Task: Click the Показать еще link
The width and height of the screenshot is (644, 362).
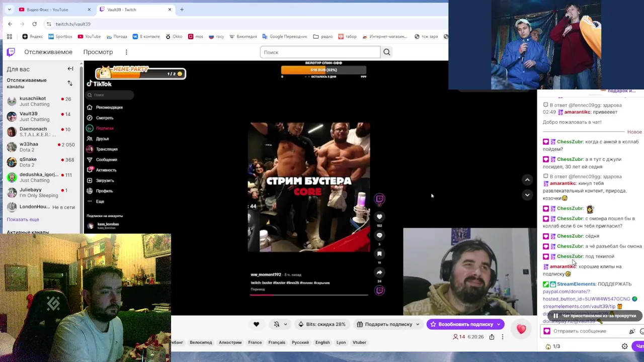Action: [x=23, y=219]
